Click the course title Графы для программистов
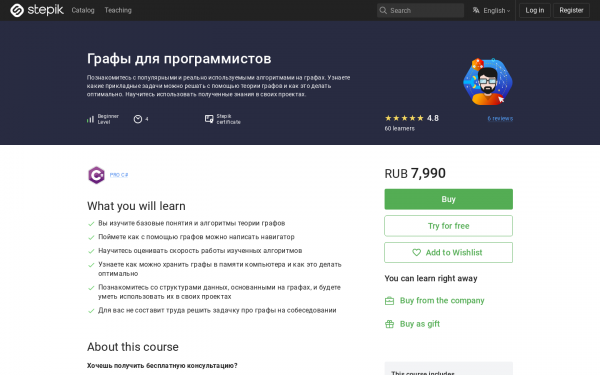The height and width of the screenshot is (375, 600). pyautogui.click(x=179, y=59)
